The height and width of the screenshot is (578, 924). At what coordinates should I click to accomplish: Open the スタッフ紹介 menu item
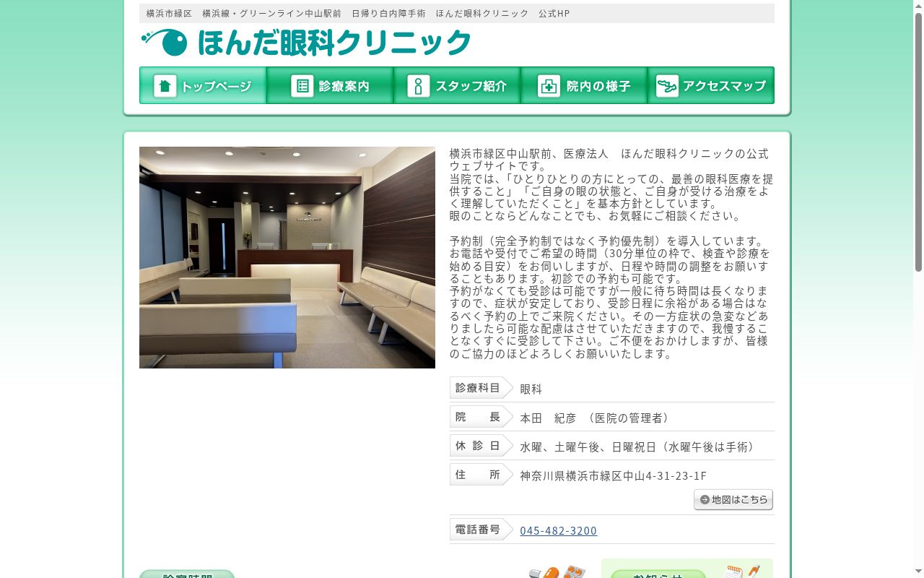457,85
